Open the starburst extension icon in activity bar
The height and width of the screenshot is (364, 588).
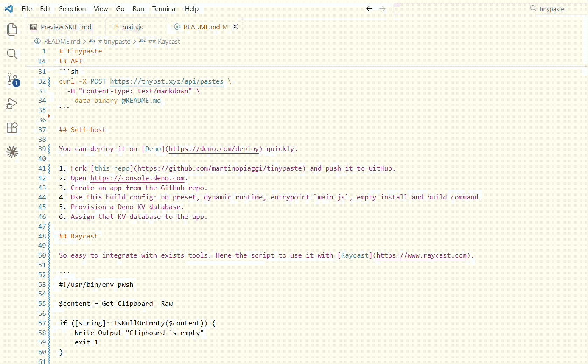pyautogui.click(x=12, y=152)
